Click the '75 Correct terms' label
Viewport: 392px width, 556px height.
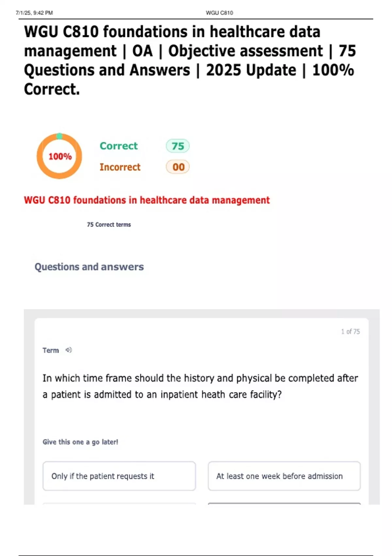[x=109, y=224]
